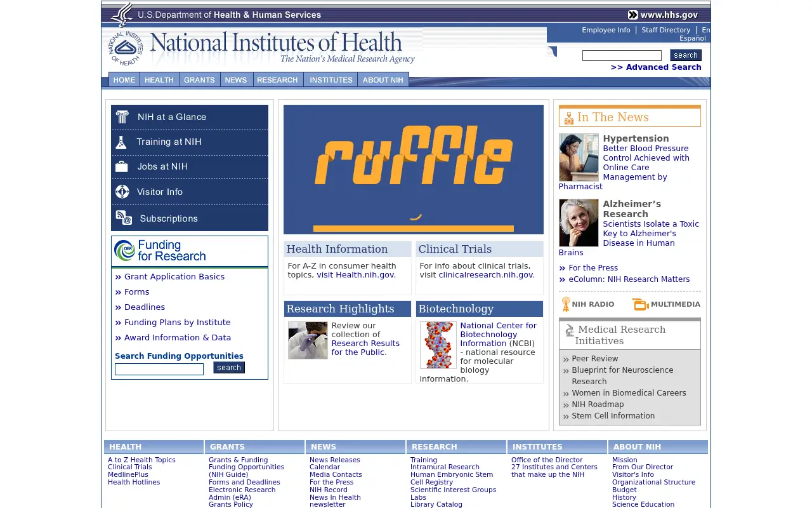
Task: Open the Hypertension news thumbnail photo
Action: (579, 157)
